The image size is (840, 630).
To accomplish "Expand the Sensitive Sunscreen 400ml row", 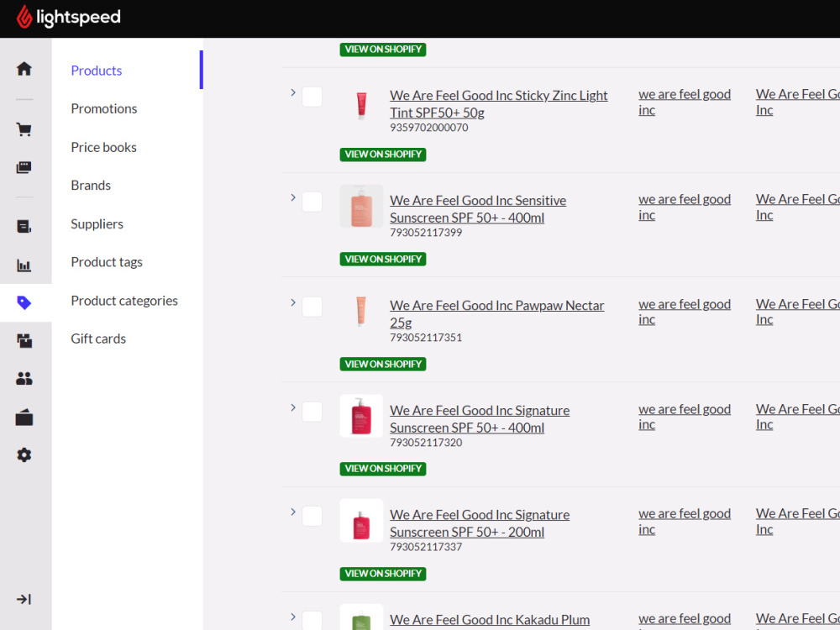I will [x=293, y=197].
